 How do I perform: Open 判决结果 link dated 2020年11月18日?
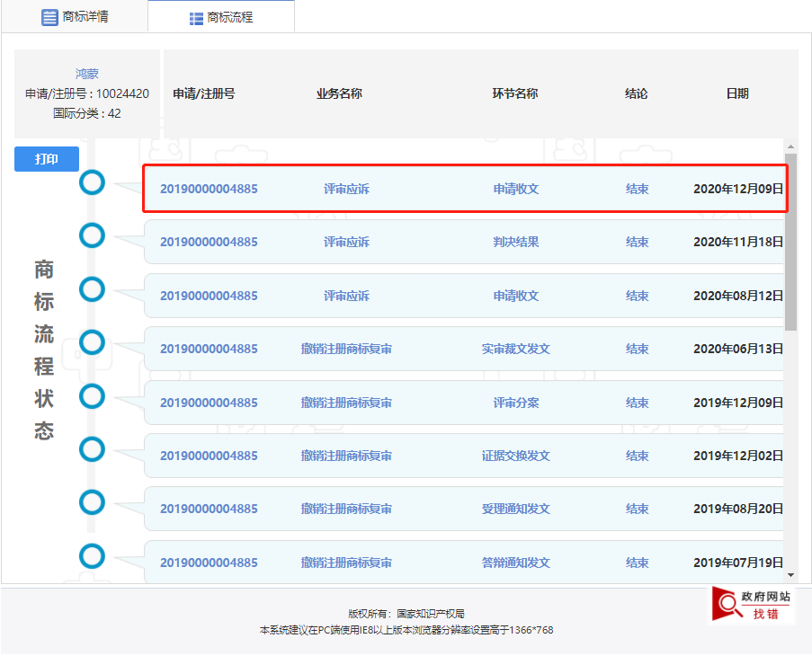tap(516, 242)
